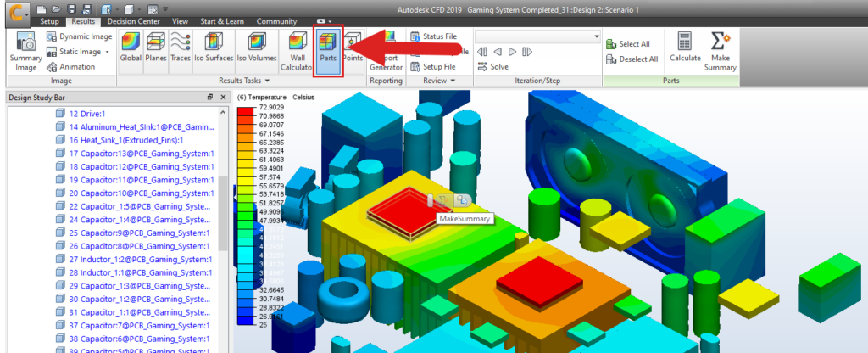Click the Open folder icon in quick access toolbar
868x353 pixels.
(x=55, y=9)
